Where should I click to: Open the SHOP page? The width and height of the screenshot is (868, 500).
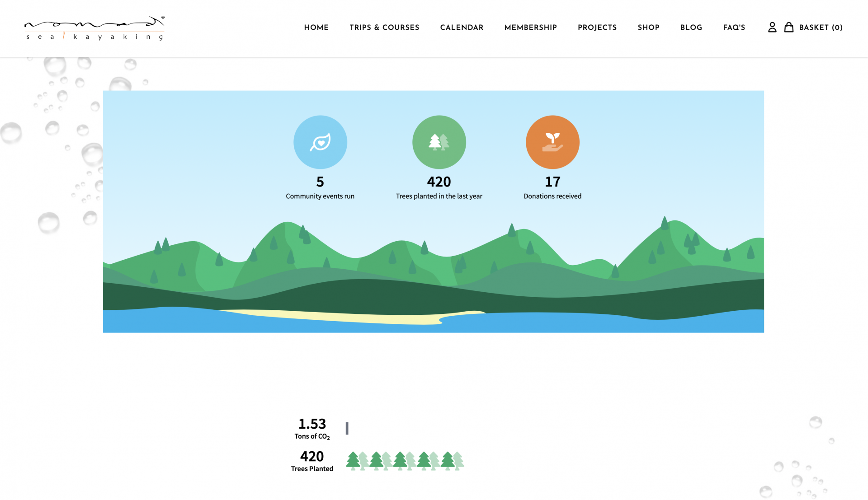(649, 28)
